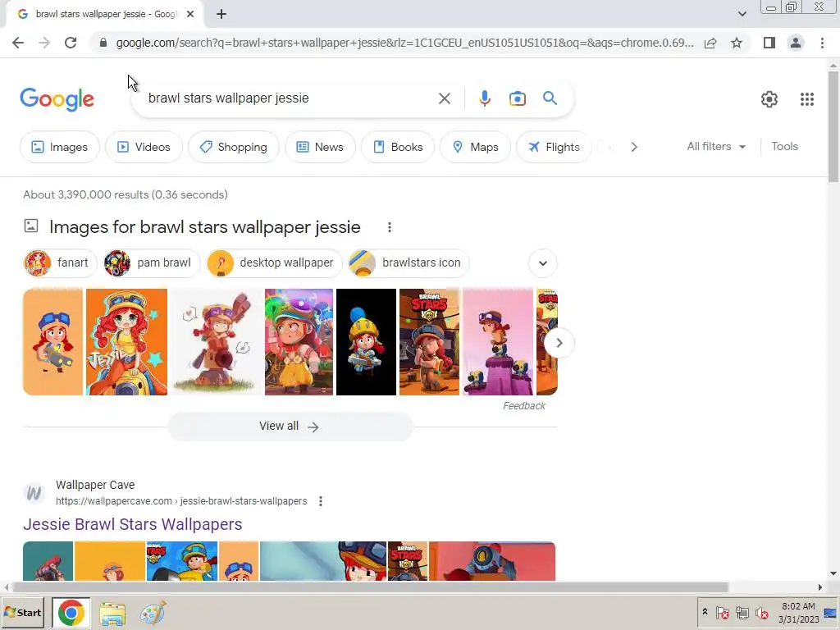The image size is (840, 630).
Task: Share this page using the share icon
Action: (710, 43)
